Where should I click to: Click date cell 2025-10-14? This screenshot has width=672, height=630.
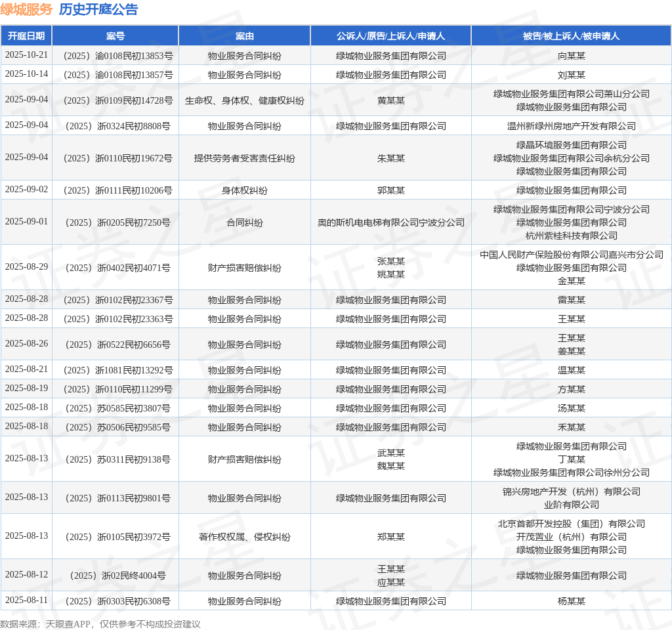coord(26,73)
